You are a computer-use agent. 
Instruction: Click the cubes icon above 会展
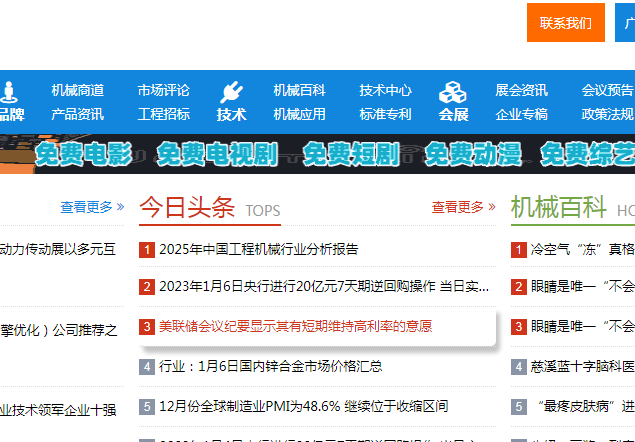[453, 91]
